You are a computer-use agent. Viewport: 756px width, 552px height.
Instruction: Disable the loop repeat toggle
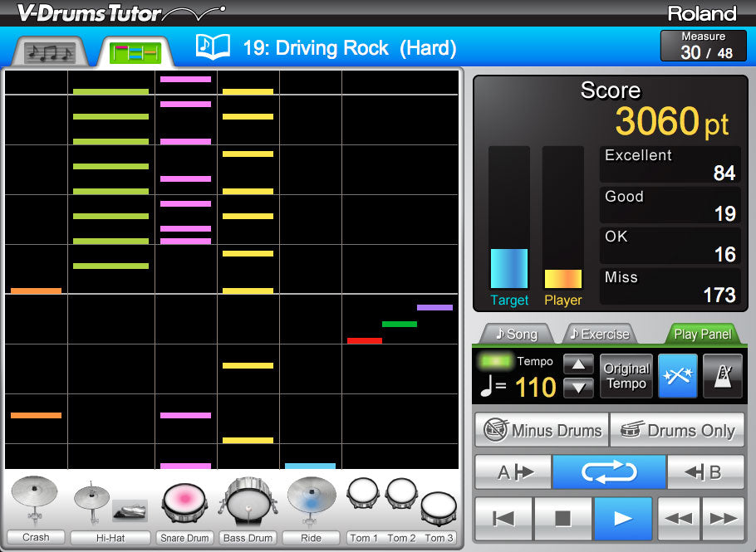609,471
